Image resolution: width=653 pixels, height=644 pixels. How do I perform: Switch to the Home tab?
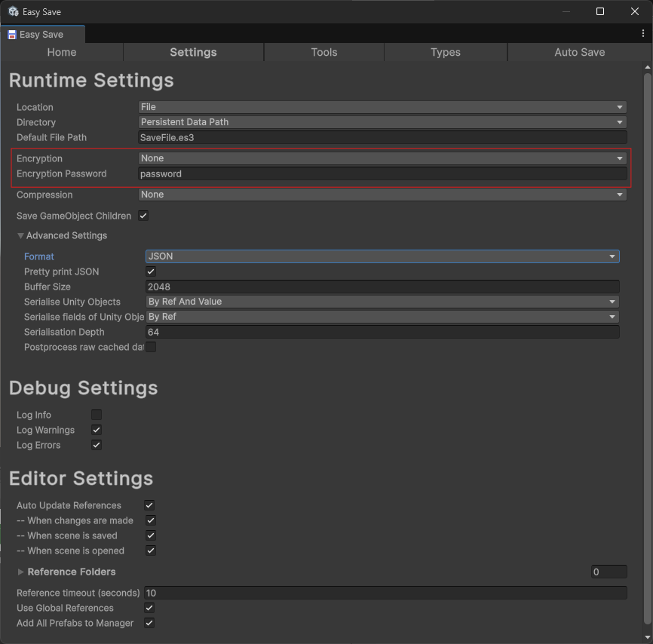(62, 52)
